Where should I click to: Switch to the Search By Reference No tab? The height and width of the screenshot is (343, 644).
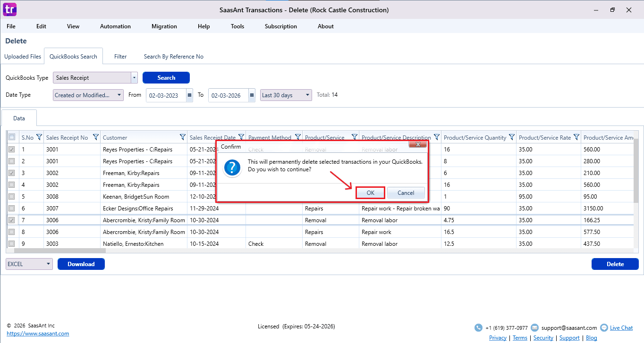[x=173, y=57]
